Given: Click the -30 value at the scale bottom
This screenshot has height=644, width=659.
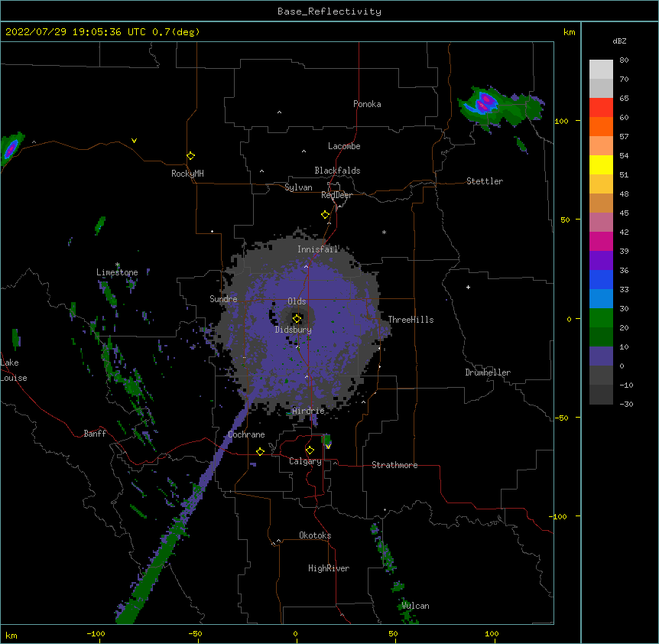Looking at the screenshot, I should [x=626, y=404].
